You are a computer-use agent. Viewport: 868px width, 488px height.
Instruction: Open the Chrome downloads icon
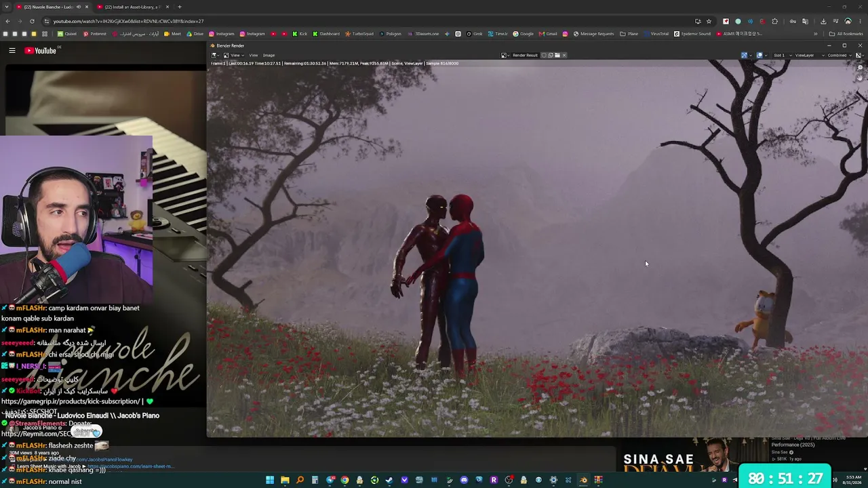[x=823, y=21]
